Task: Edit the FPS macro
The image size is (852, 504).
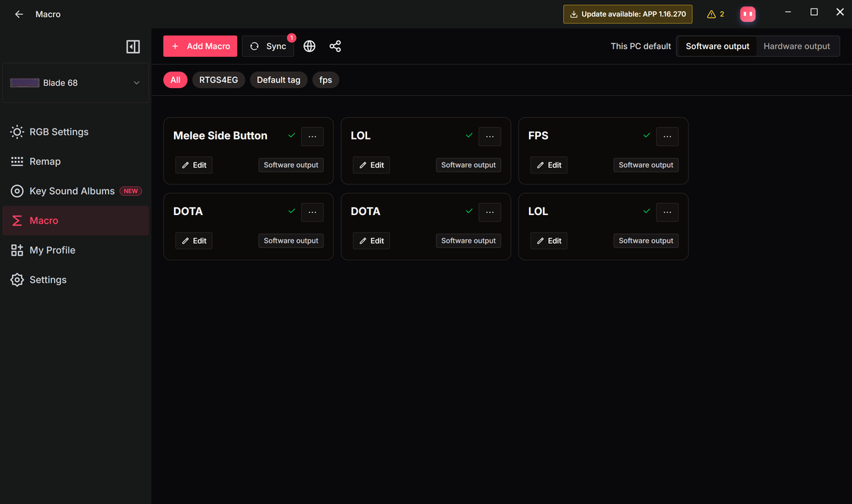Action: [549, 165]
